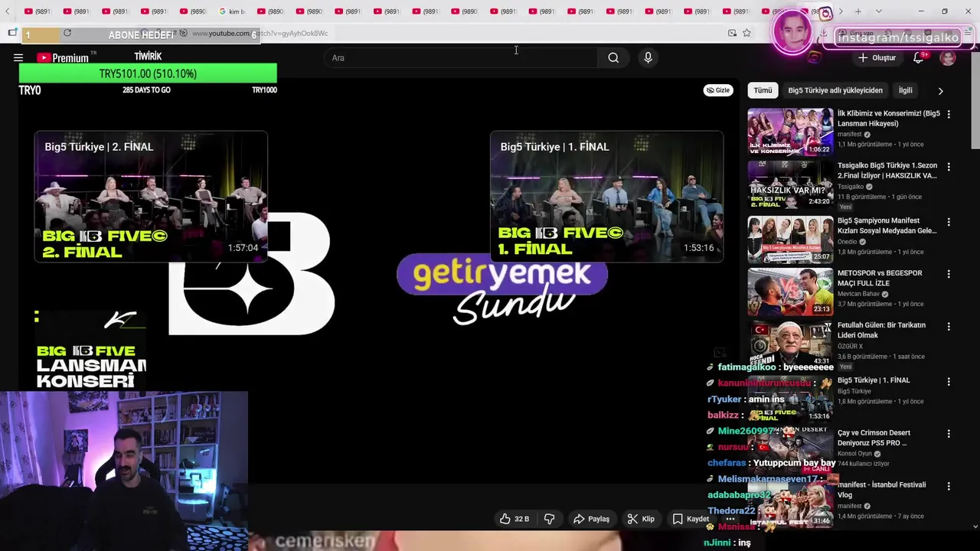The width and height of the screenshot is (980, 551).
Task: Start voice search with microphone icon
Action: pyautogui.click(x=648, y=57)
